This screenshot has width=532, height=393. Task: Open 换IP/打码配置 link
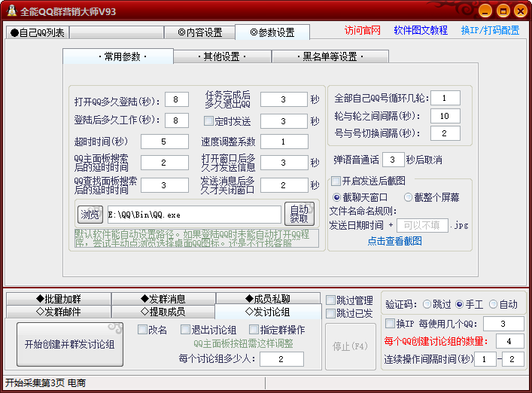(x=490, y=31)
